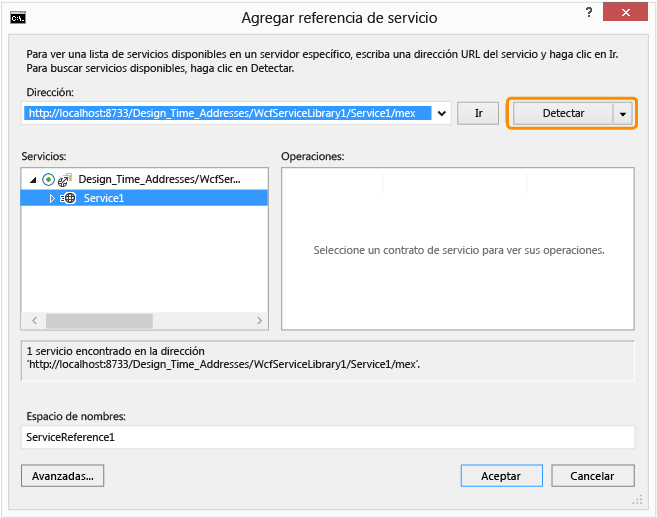657x518 pixels.
Task: Close the Agregar referencia de servicio dialog
Action: 625,12
